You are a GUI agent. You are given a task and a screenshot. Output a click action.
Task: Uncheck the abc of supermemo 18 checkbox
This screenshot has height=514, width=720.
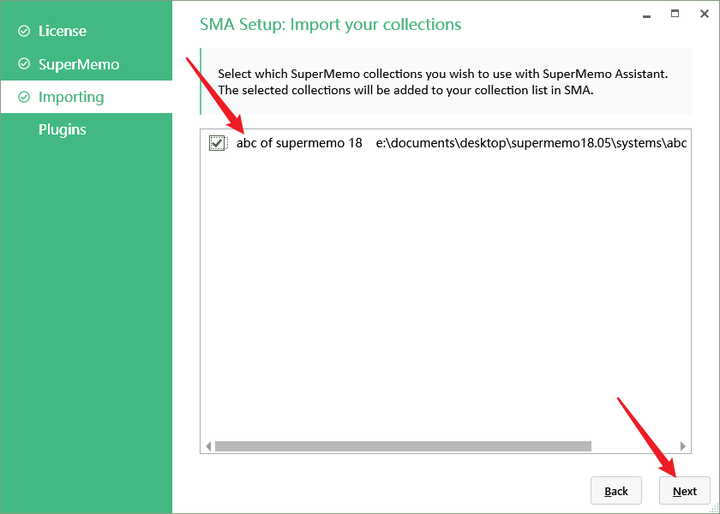[217, 144]
